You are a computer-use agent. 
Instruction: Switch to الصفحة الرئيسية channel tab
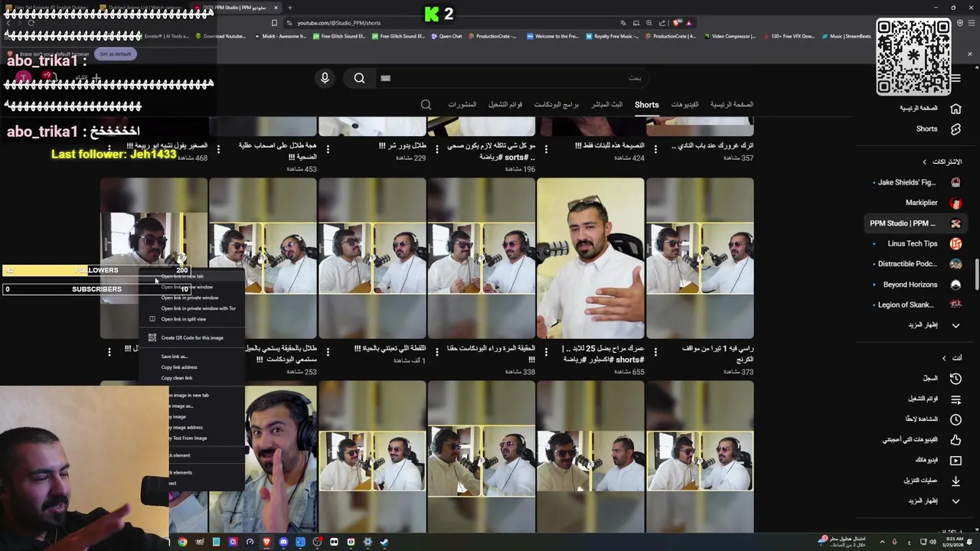click(x=732, y=105)
